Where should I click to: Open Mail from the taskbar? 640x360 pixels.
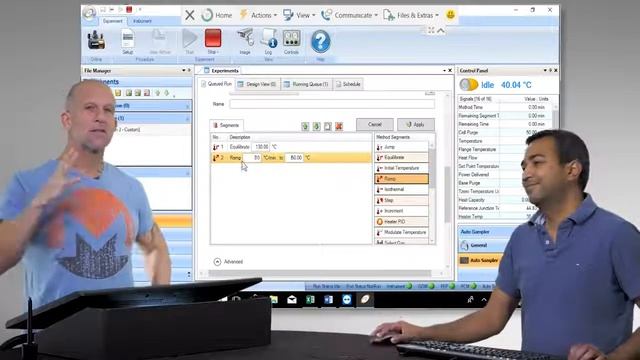coord(292,300)
